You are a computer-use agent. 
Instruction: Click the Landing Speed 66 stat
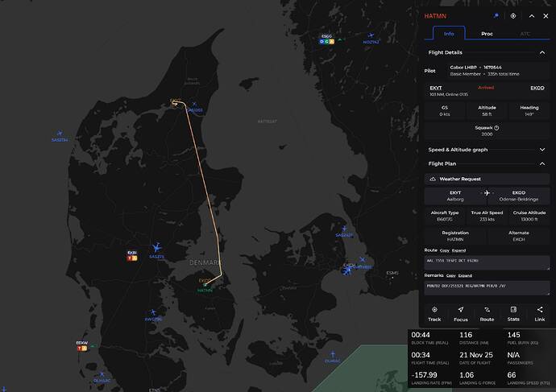pos(529,378)
